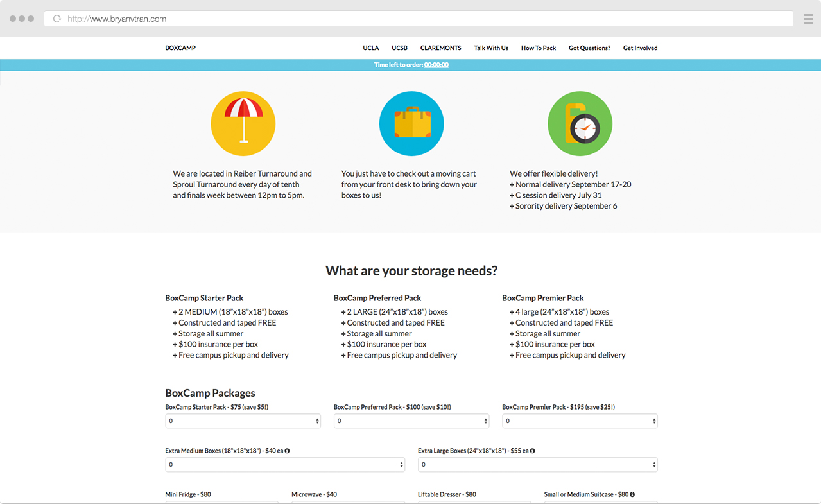
Task: Open the Talk With Us page
Action: point(491,48)
